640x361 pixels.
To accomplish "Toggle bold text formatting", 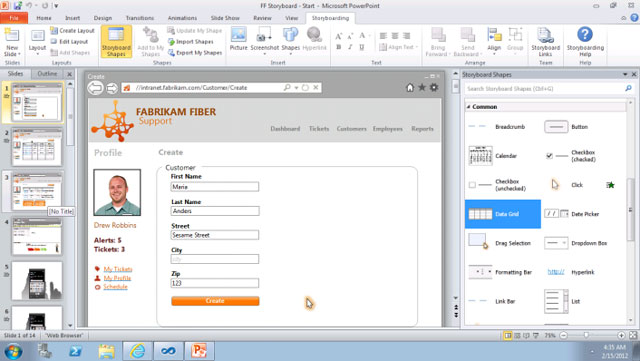I will tap(338, 47).
